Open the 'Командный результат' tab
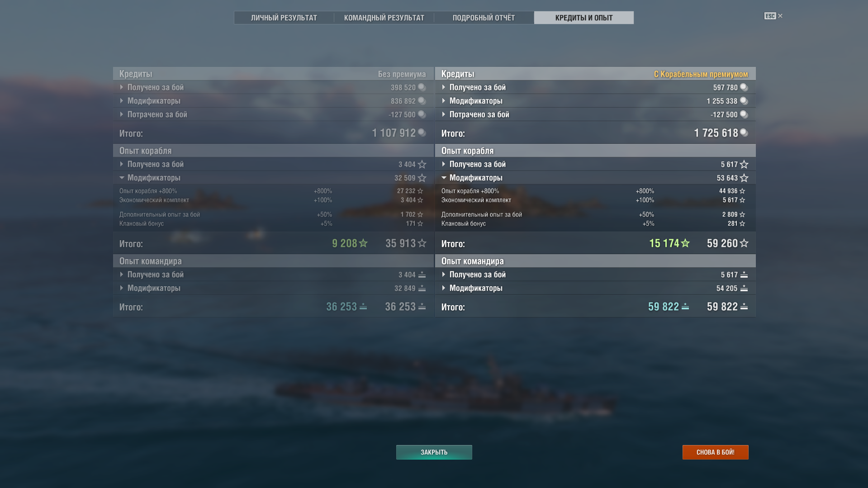Image resolution: width=868 pixels, height=488 pixels. 384,18
